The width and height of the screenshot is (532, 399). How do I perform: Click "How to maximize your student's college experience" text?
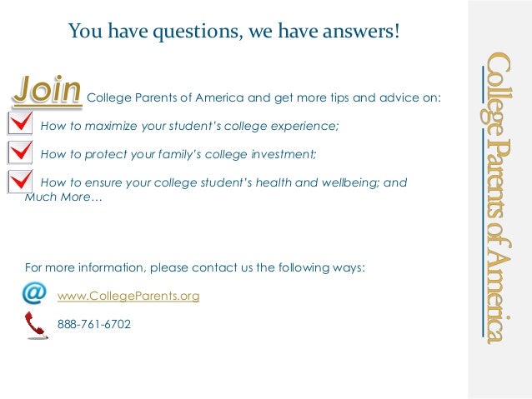pos(189,126)
